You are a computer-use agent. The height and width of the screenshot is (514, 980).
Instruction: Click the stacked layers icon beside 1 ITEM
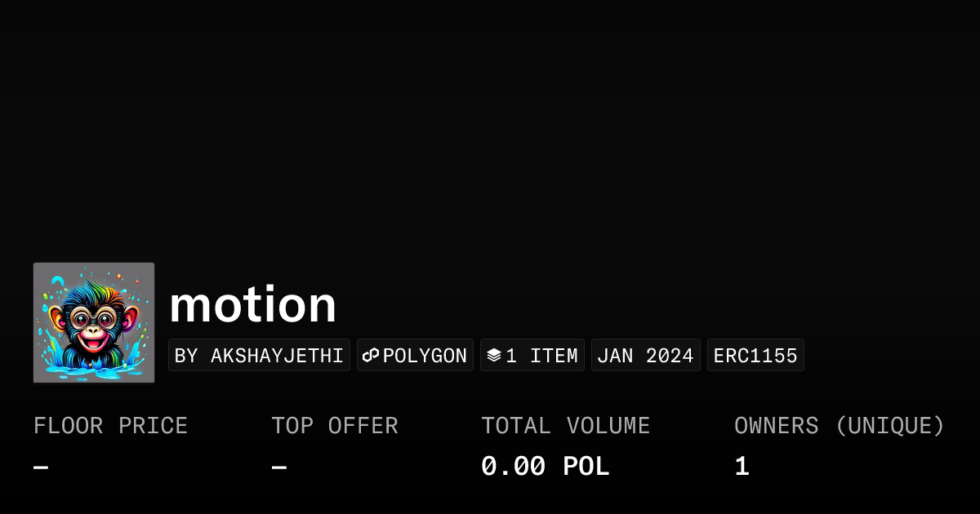(x=493, y=356)
